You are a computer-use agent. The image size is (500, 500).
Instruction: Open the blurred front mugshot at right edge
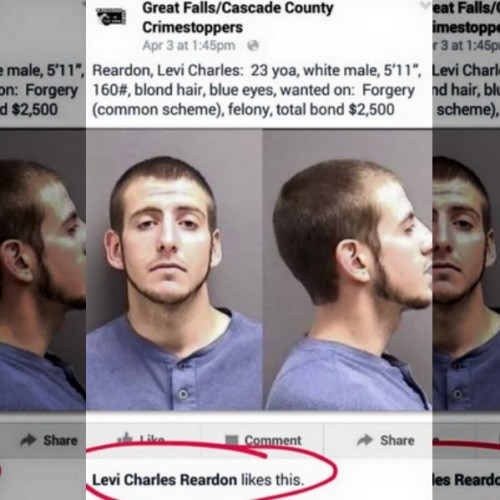466,269
